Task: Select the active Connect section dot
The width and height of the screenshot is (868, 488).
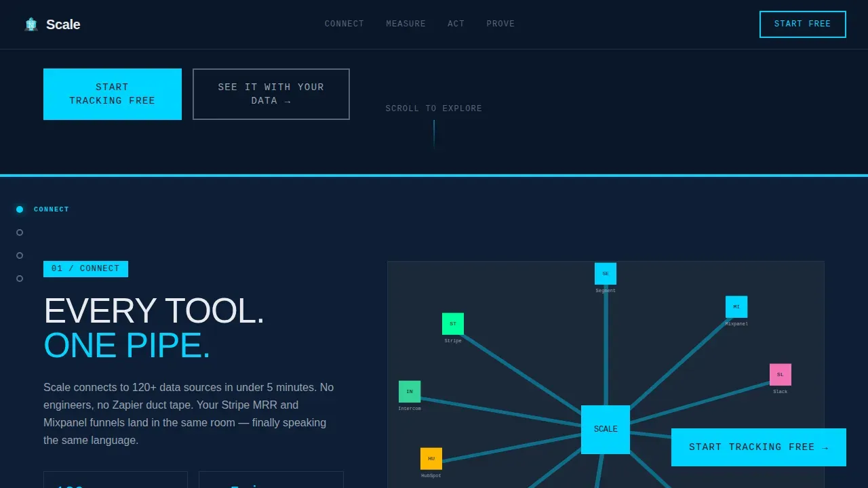Action: 20,209
